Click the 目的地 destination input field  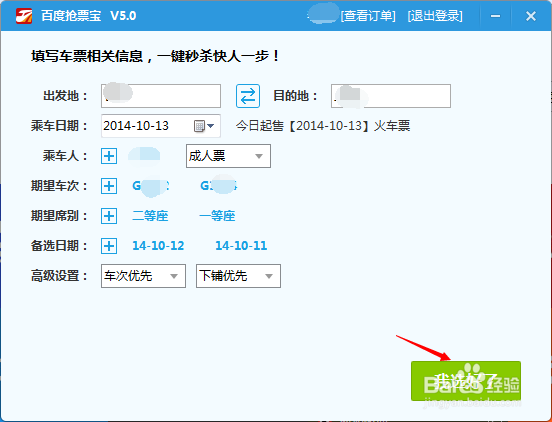391,96
